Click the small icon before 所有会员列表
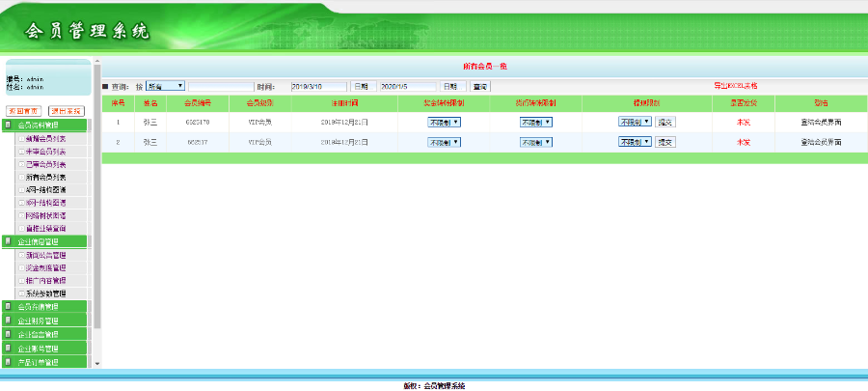Viewport: 868px width, 391px height. pyautogui.click(x=21, y=177)
